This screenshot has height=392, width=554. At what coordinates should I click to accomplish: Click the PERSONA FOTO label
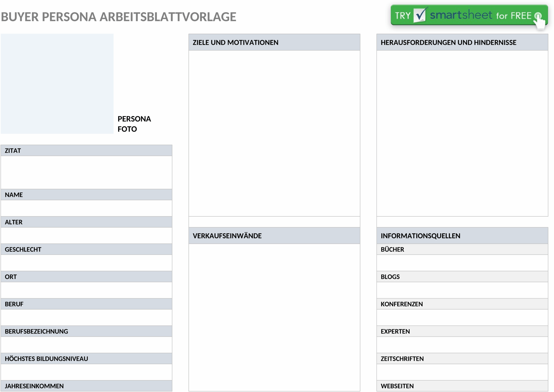(x=134, y=124)
